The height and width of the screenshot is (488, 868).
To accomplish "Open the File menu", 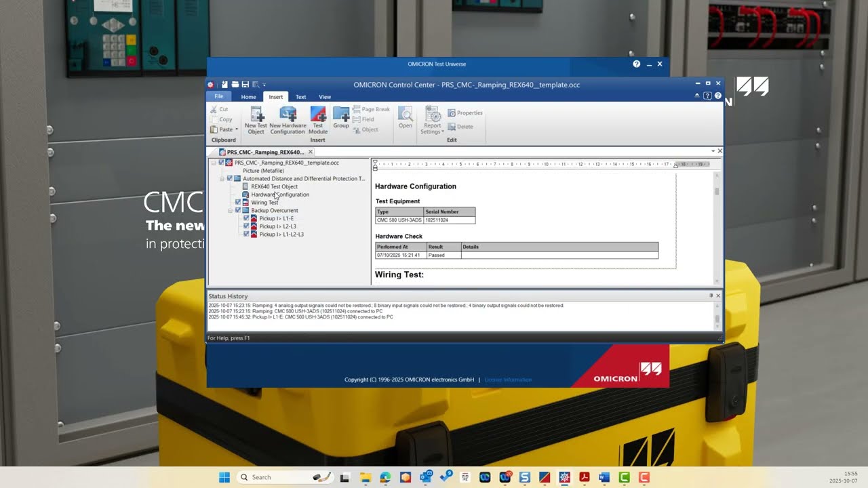I will pyautogui.click(x=218, y=96).
